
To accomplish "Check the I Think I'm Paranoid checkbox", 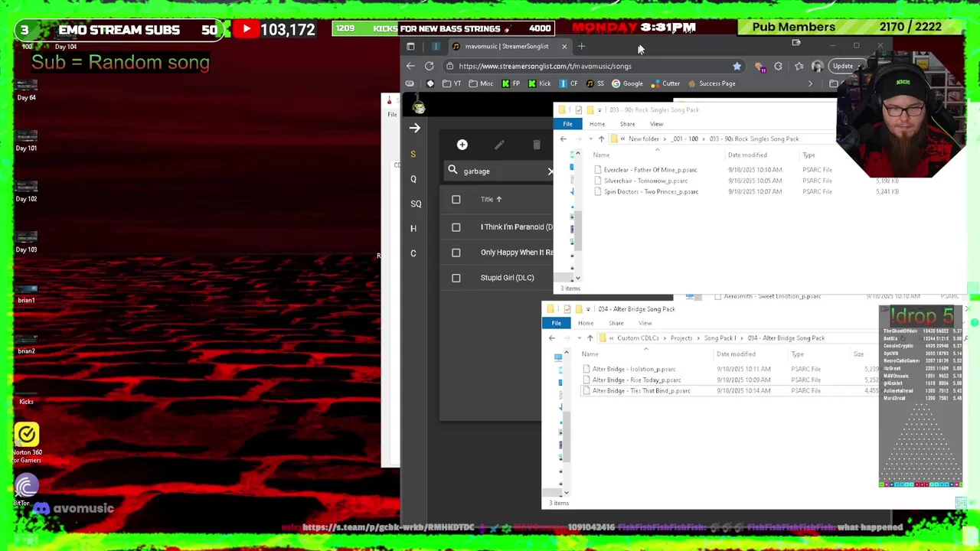I will click(x=456, y=227).
